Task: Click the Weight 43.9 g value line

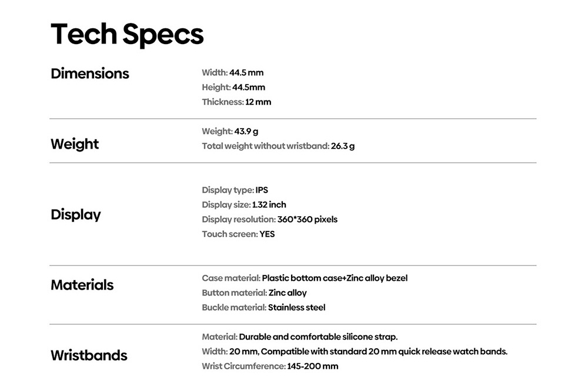Action: click(230, 132)
